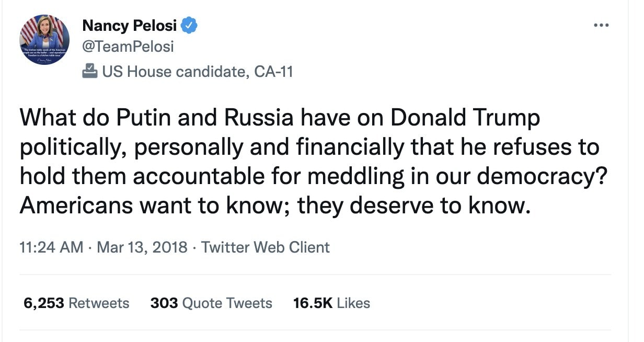Open Nancy Pelosi's profile avatar picture
The height and width of the screenshot is (342, 644).
coord(44,40)
